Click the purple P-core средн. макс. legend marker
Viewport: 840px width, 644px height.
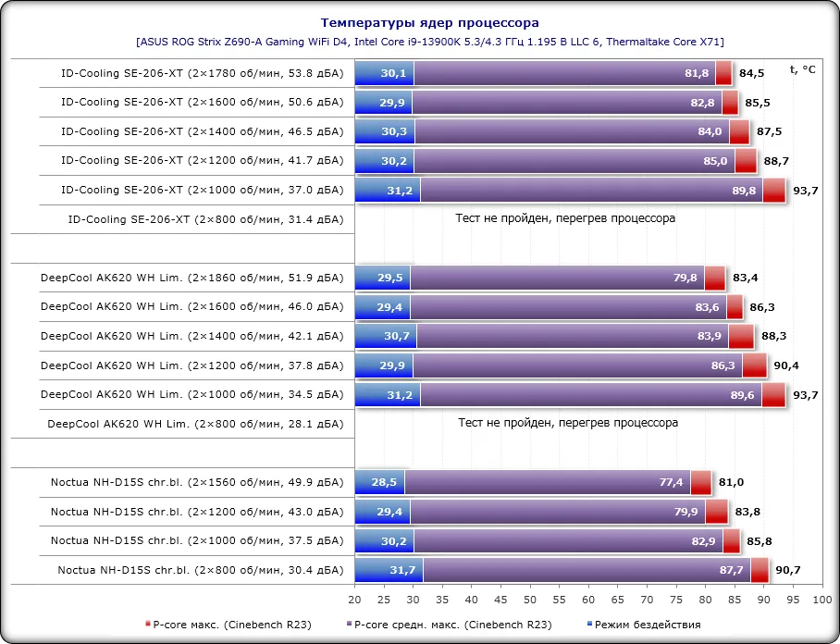point(350,624)
